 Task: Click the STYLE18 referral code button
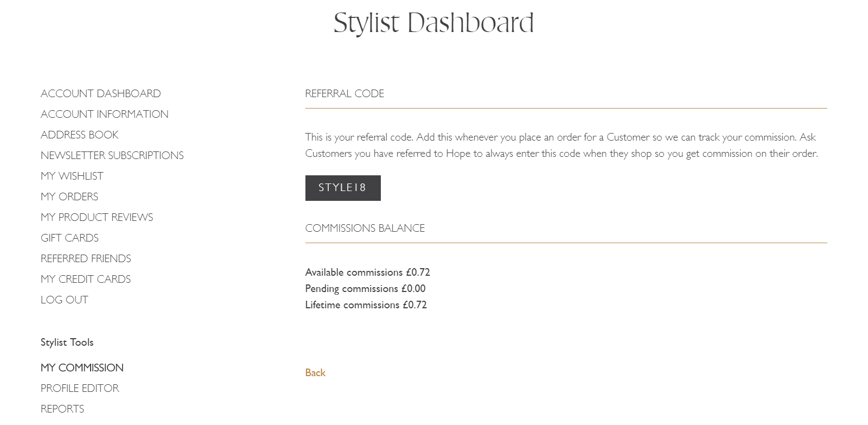coord(343,188)
